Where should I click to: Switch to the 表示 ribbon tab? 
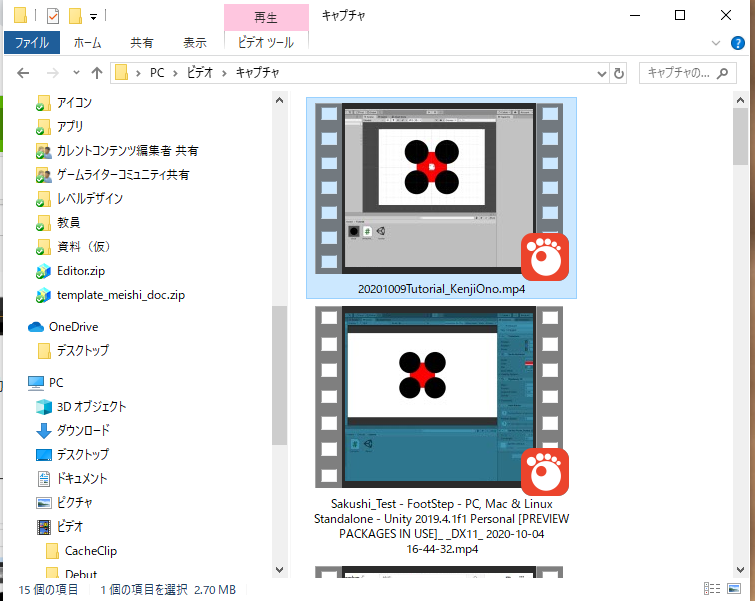pos(195,42)
